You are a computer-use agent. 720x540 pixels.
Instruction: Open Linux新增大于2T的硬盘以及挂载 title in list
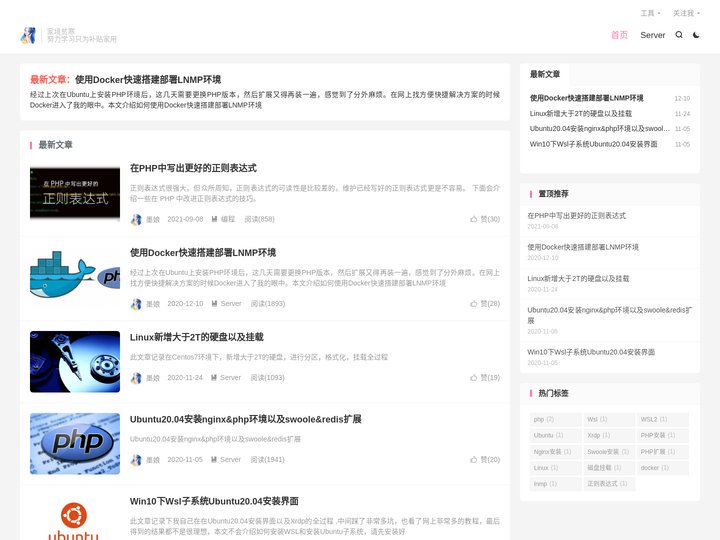click(x=197, y=337)
